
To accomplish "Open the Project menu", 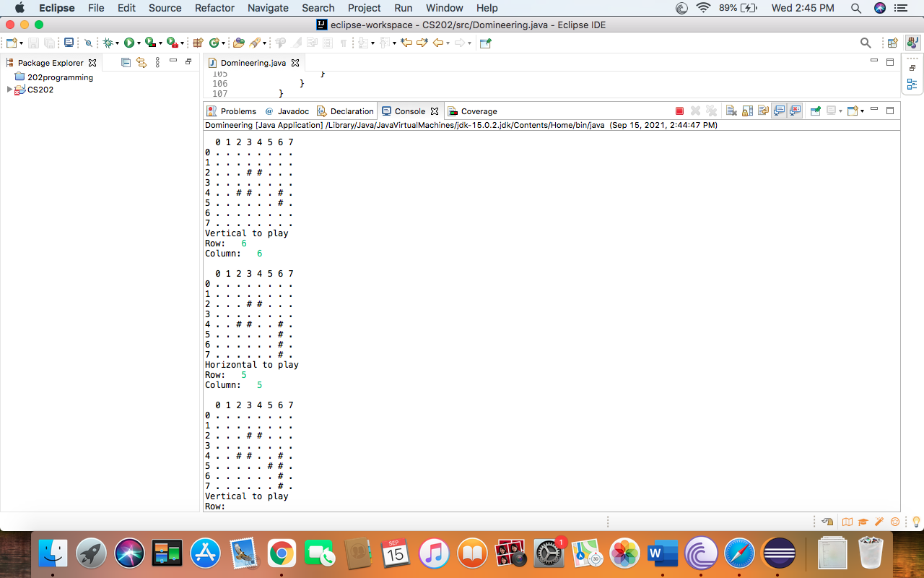I will (364, 8).
